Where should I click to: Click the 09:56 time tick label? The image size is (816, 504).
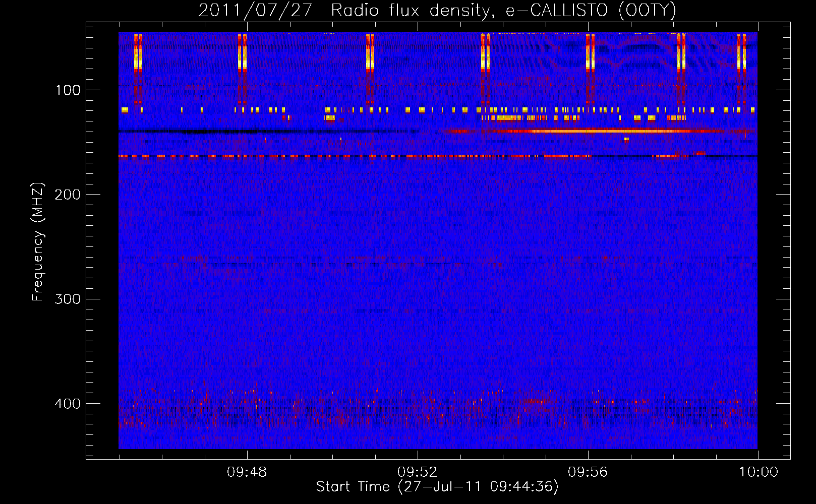point(588,472)
